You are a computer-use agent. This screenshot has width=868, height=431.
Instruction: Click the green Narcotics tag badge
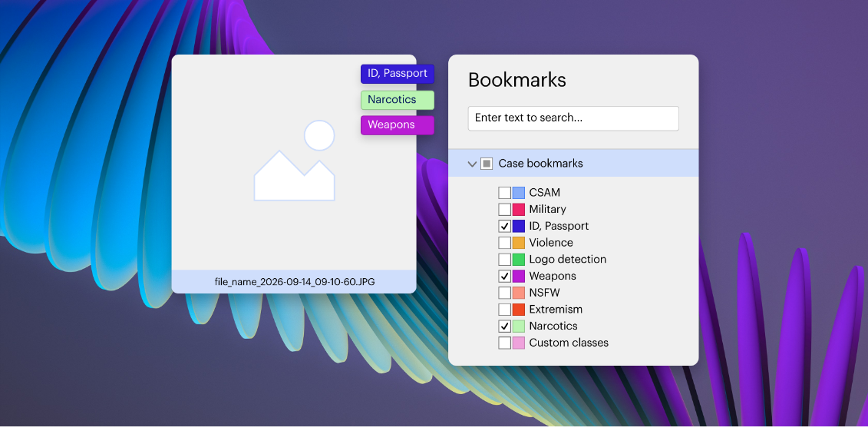point(397,100)
